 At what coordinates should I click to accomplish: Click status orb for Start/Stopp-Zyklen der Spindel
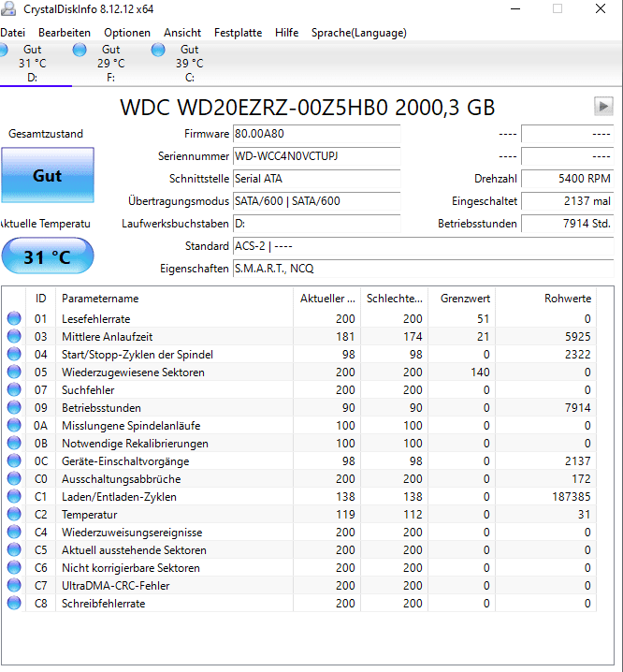click(x=14, y=354)
